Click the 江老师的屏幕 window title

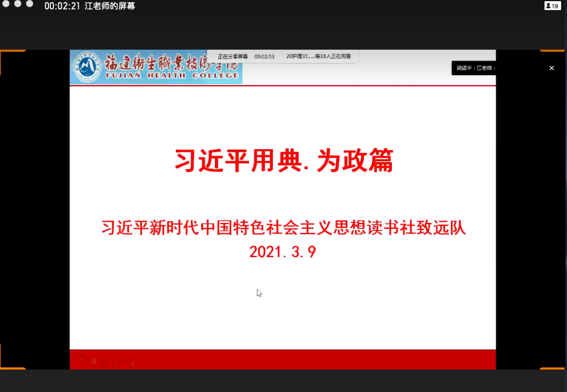[x=110, y=6]
